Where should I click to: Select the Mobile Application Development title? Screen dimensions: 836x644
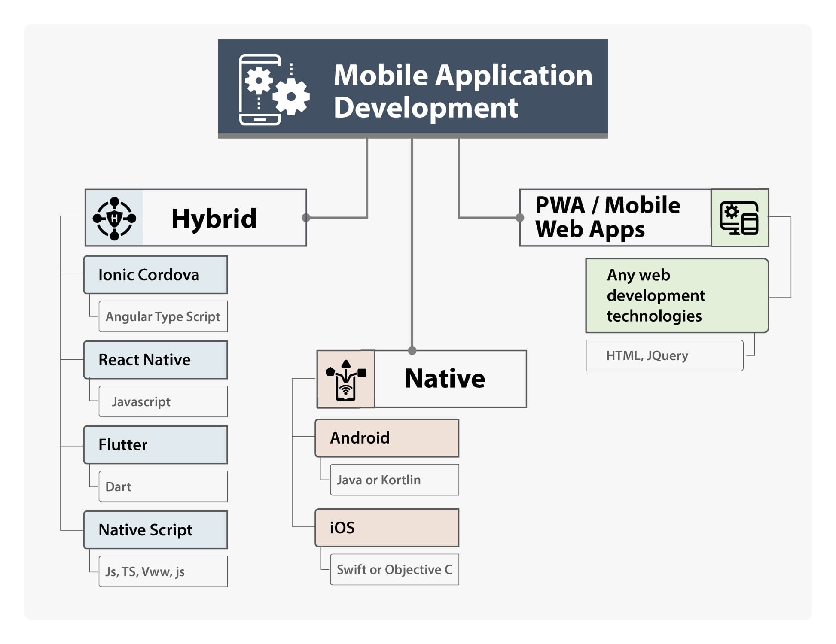click(463, 91)
